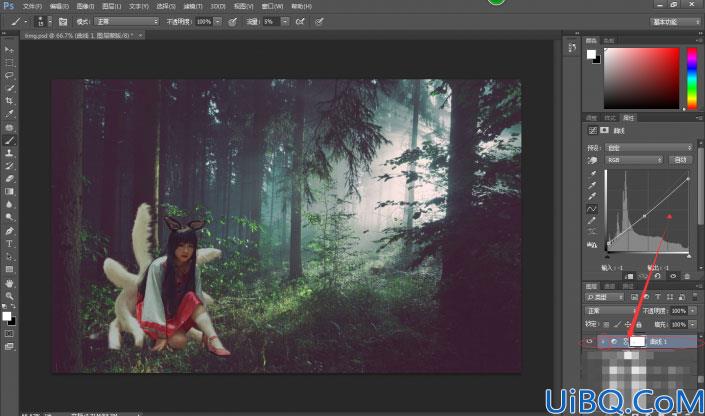The image size is (705, 416).
Task: Toggle lock transparent pixels
Action: pyautogui.click(x=606, y=324)
